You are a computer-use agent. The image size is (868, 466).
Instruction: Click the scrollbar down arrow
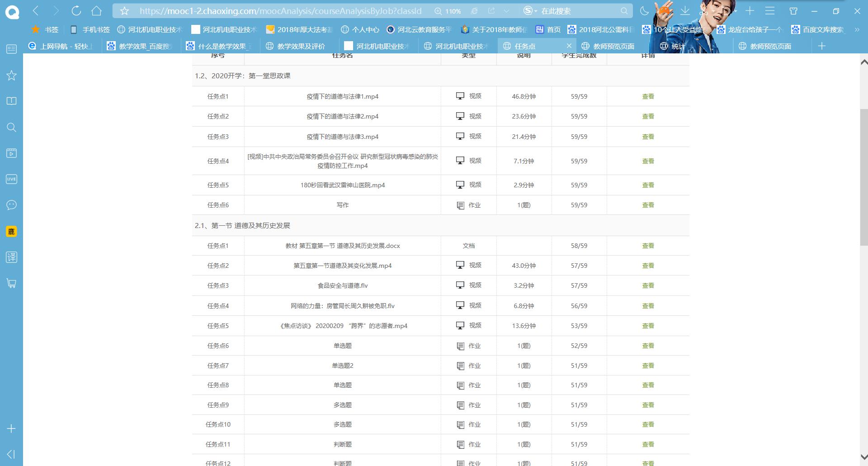pyautogui.click(x=863, y=457)
